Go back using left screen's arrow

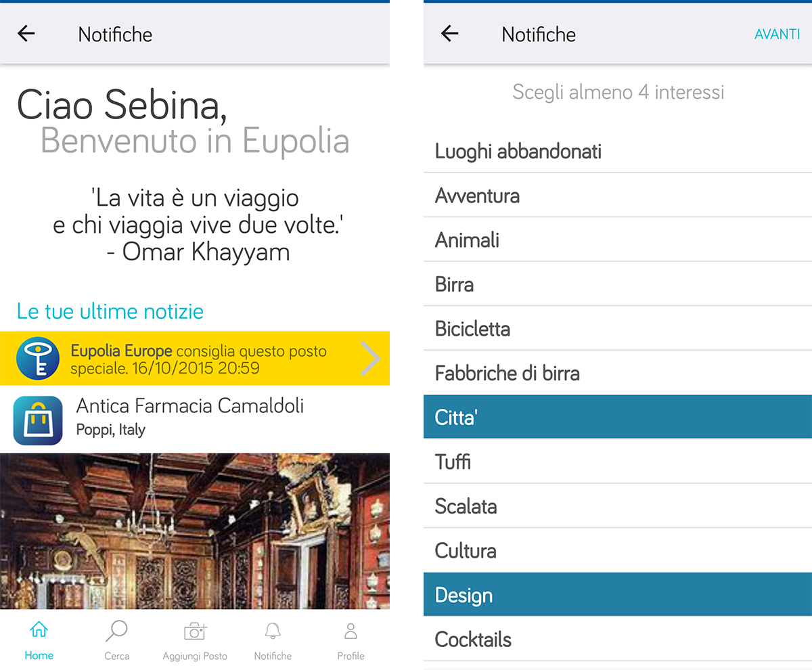click(26, 34)
